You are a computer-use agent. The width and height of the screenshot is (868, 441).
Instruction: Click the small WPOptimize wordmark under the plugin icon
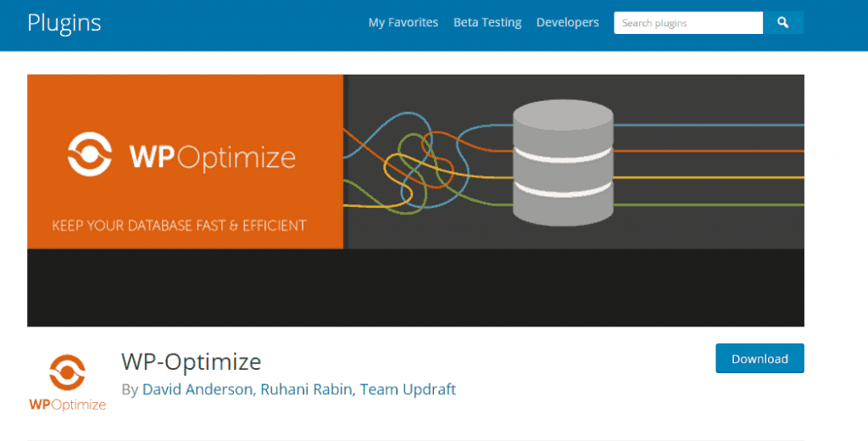67,405
